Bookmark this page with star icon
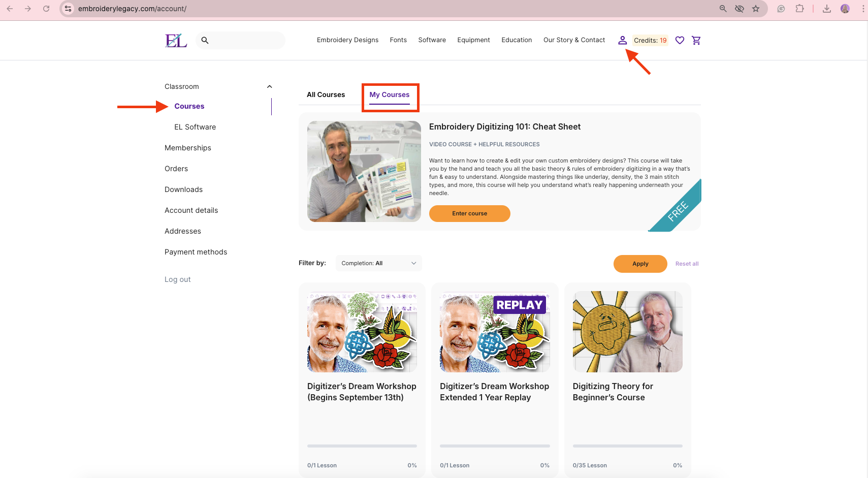 click(756, 9)
